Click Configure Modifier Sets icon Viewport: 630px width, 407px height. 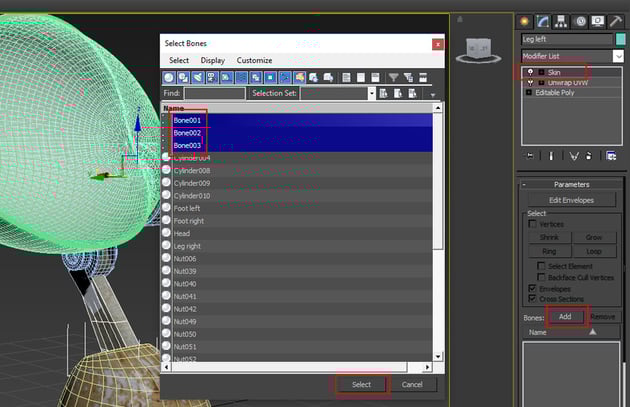click(x=610, y=156)
